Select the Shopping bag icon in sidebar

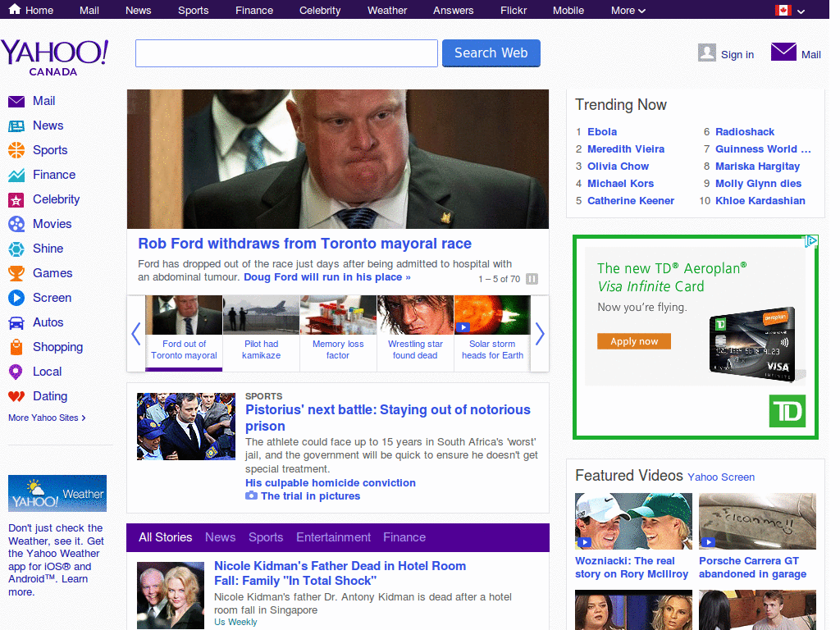17,347
